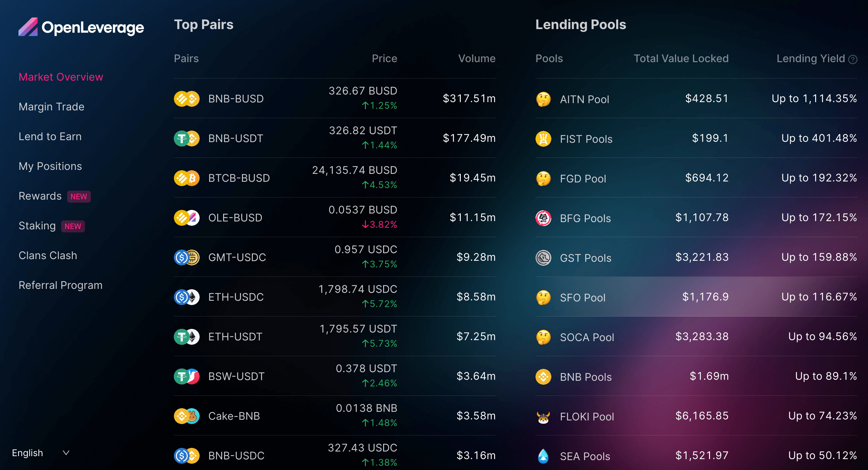The image size is (868, 470).
Task: Open the BNB-BUSD pair link
Action: [x=236, y=99]
